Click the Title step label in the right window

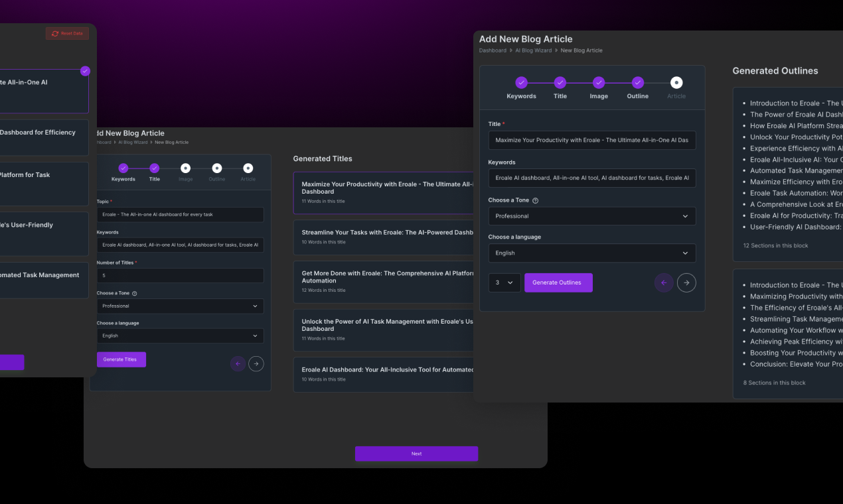[560, 96]
